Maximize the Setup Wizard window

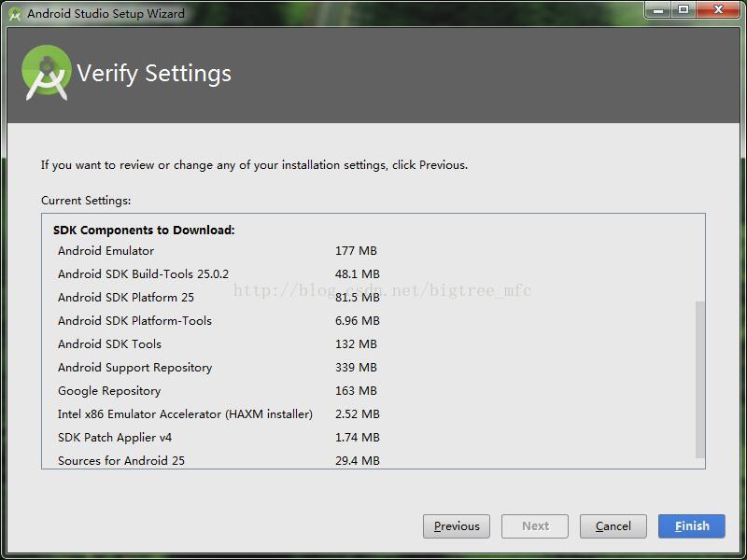pos(684,10)
